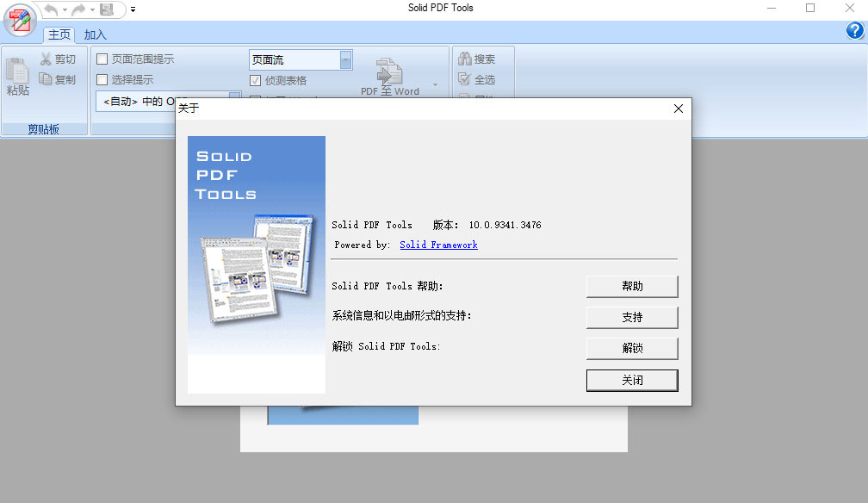Click the 全选 select-all icon
This screenshot has width=868, height=503.
(x=465, y=79)
